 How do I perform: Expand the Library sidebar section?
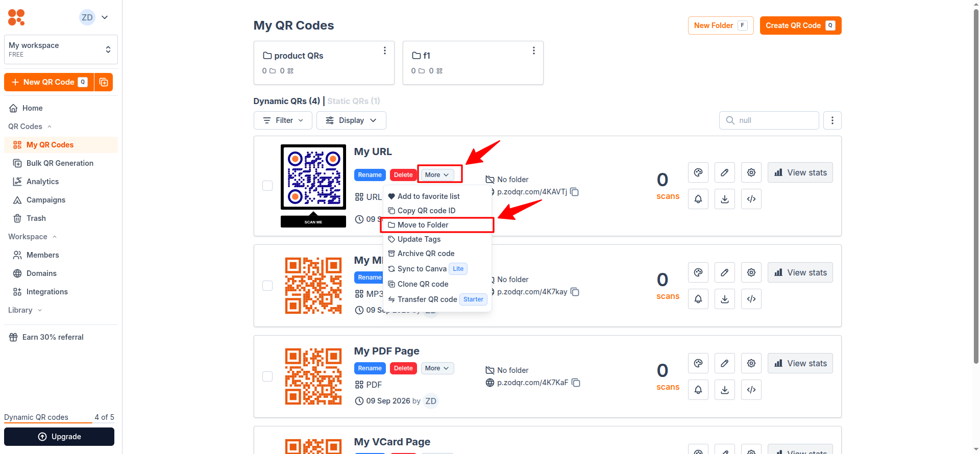click(25, 310)
